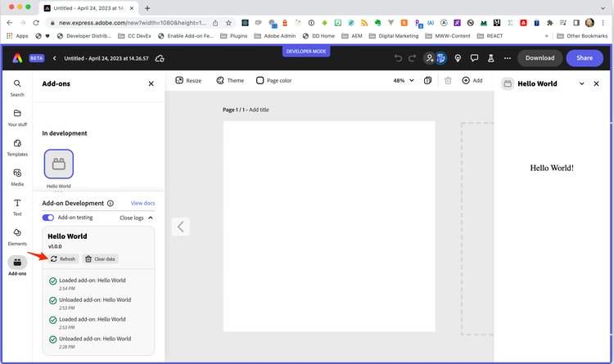
Task: Open the Theme toolbar option
Action: pyautogui.click(x=230, y=81)
